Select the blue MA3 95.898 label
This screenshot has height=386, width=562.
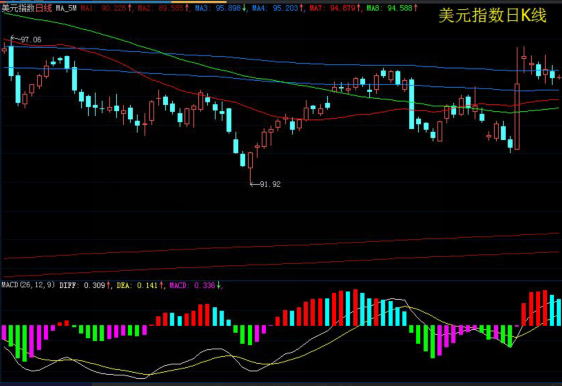click(x=218, y=8)
